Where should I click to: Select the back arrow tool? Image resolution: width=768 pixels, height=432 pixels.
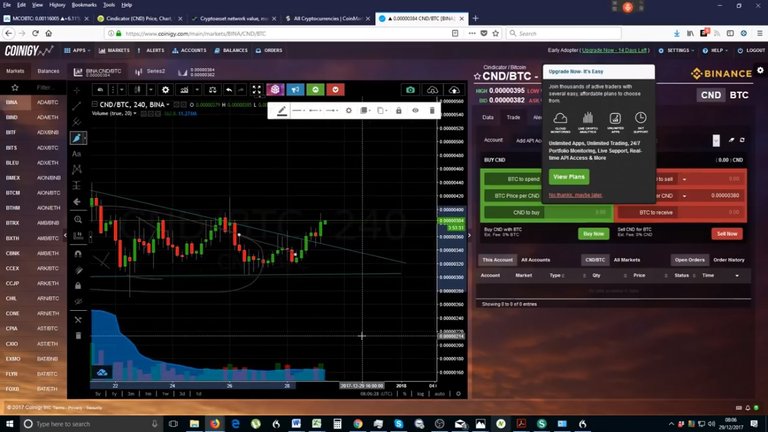click(x=77, y=201)
